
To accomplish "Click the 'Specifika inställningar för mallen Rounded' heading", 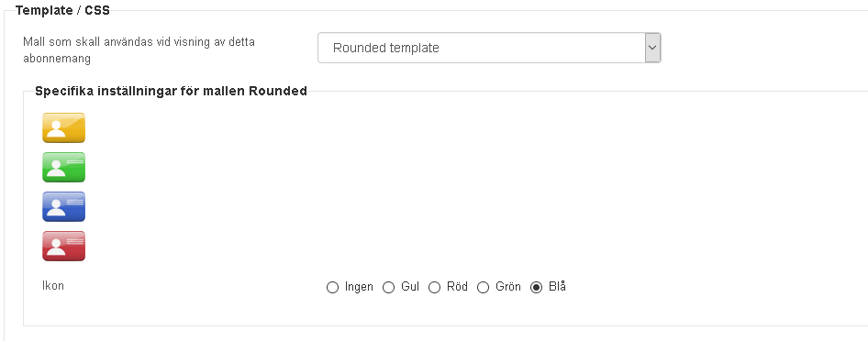I will tap(171, 91).
